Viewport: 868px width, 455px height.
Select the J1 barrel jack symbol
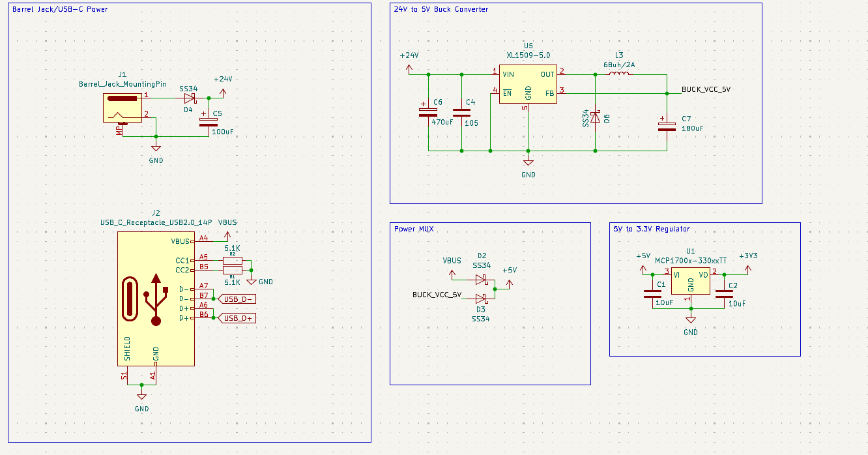(x=123, y=108)
